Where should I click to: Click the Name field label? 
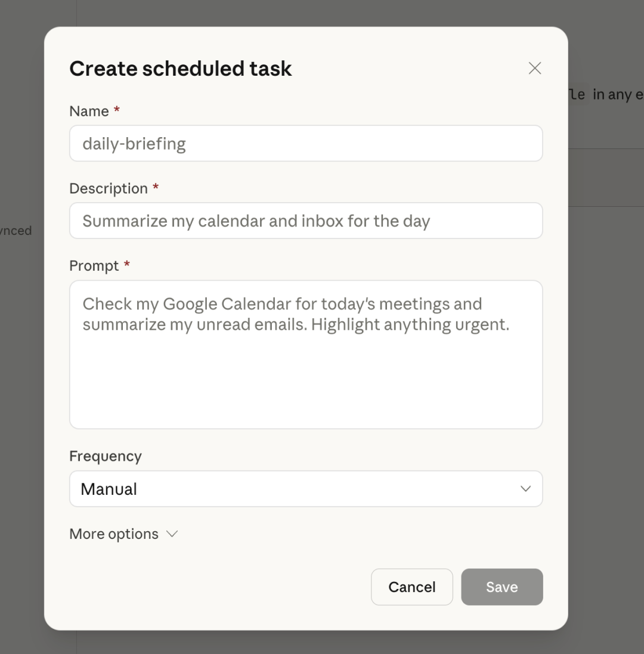pos(89,111)
